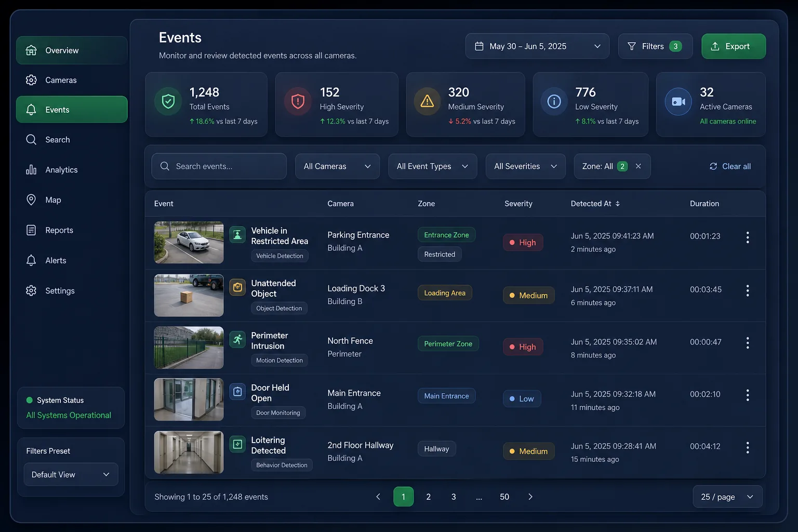Open Alerts in the sidebar

(x=72, y=260)
